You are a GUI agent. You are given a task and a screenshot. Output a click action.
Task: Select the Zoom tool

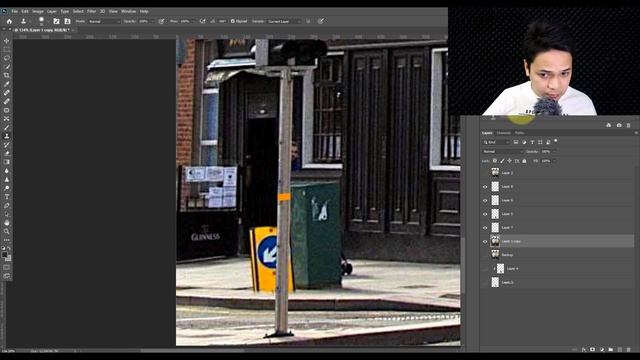pos(7,231)
